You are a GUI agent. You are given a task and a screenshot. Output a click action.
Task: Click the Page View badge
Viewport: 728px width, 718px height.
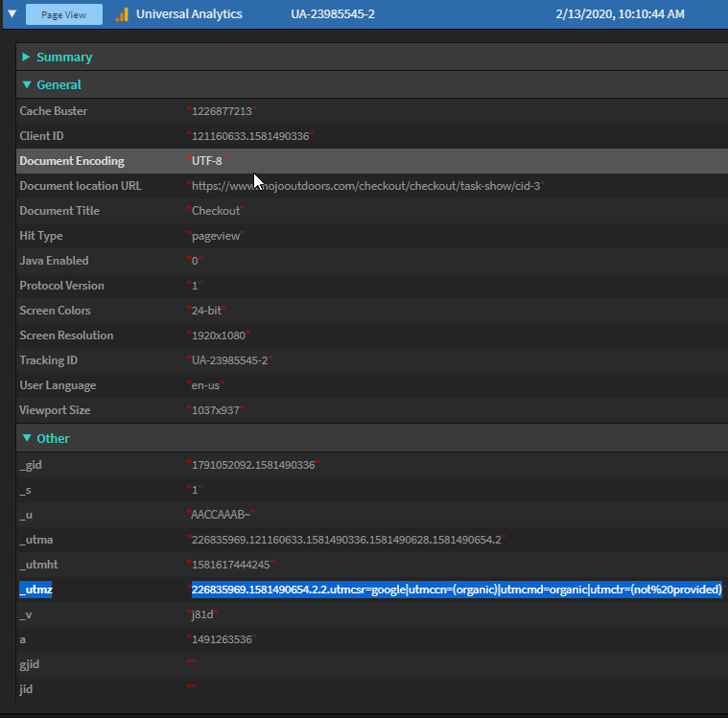[x=64, y=14]
